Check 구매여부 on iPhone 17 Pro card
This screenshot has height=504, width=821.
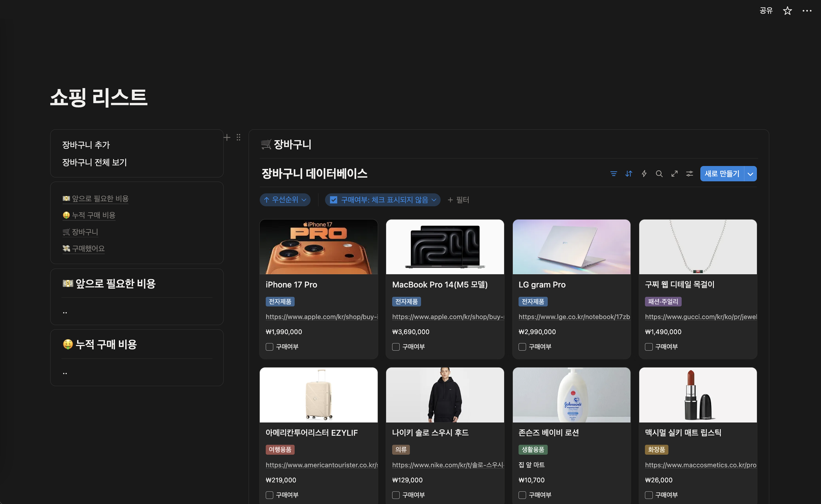[269, 347]
